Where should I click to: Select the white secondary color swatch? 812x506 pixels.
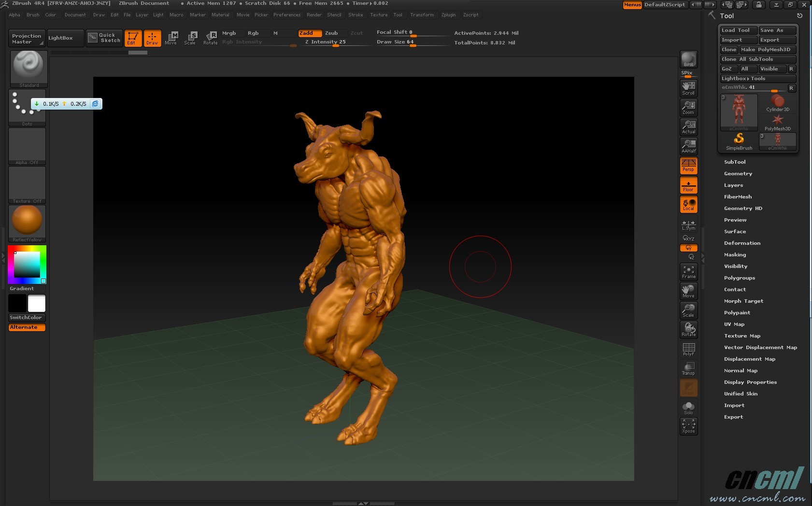[37, 303]
